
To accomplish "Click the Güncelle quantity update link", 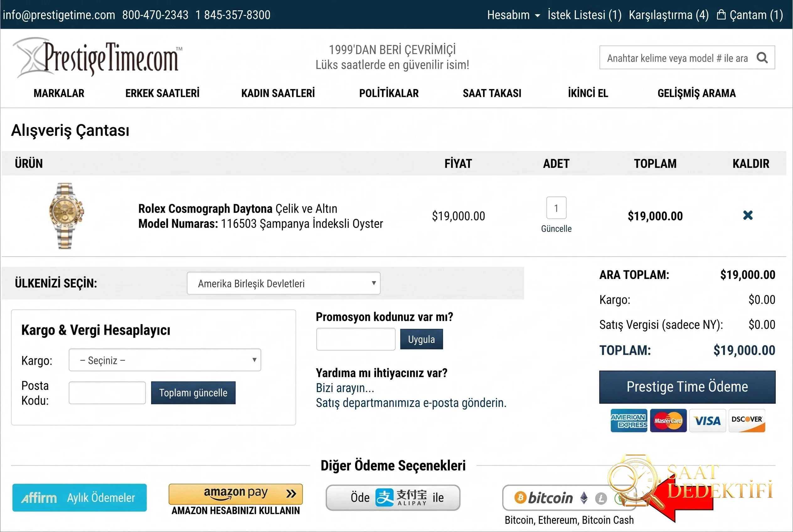I will click(556, 229).
